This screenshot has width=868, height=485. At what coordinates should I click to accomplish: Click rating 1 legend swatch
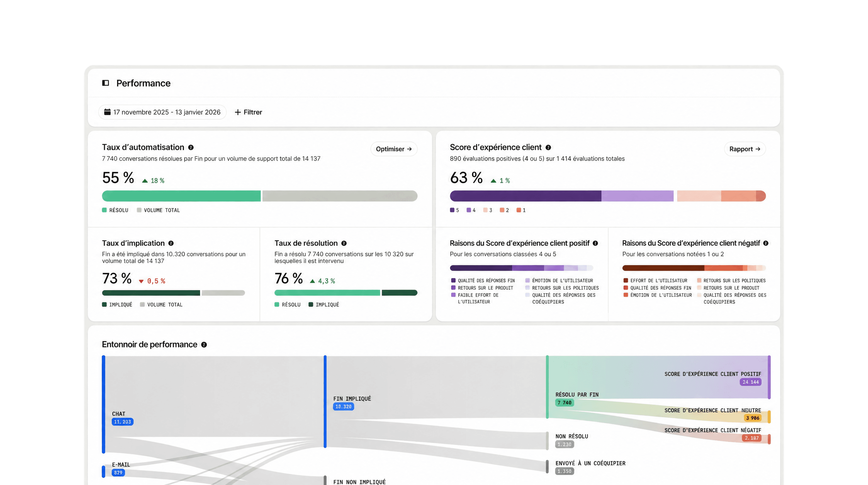519,210
